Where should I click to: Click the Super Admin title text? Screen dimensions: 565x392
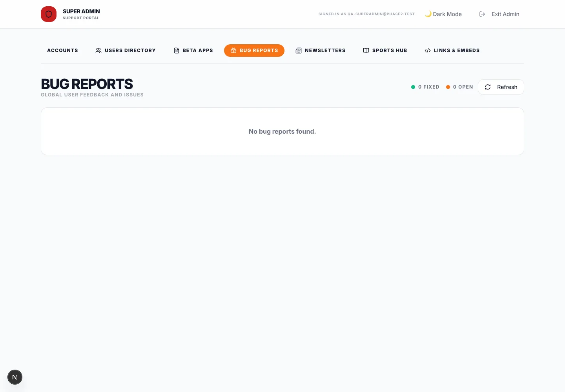point(81,11)
